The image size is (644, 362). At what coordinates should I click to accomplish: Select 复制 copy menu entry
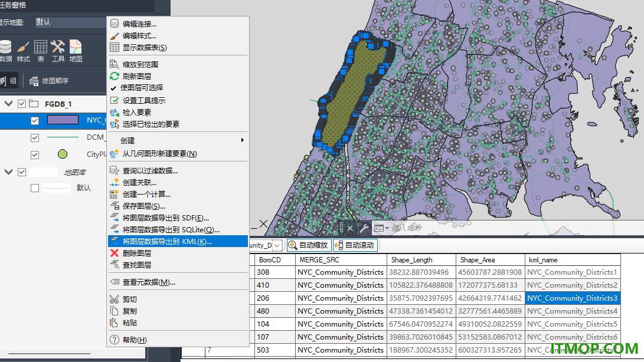click(178, 311)
